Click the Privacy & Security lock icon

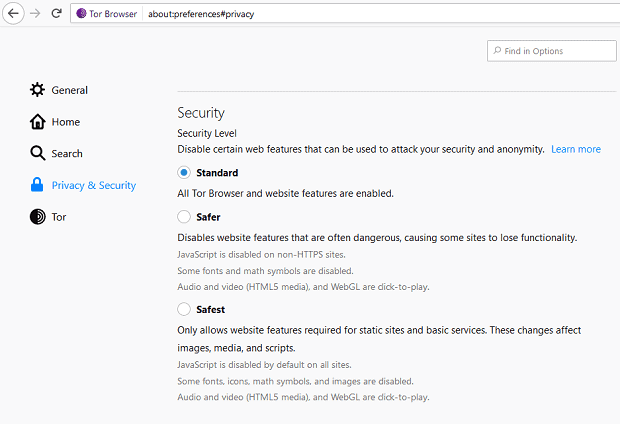[x=37, y=185]
